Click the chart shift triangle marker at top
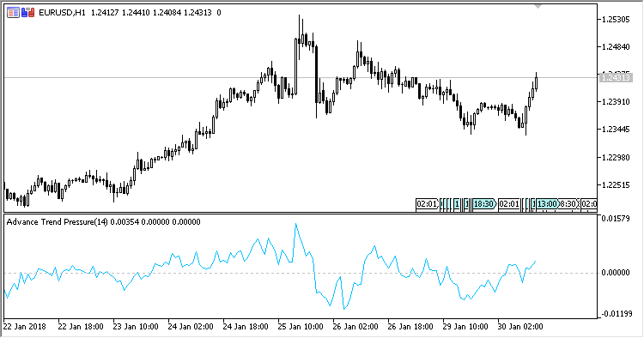 click(538, 6)
